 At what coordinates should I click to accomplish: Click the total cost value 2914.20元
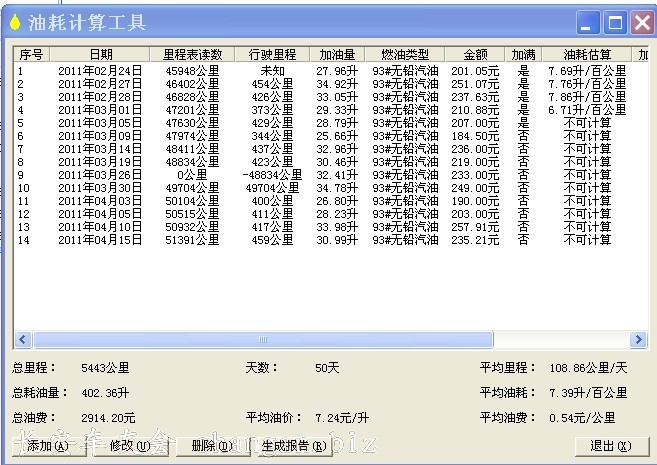108,418
